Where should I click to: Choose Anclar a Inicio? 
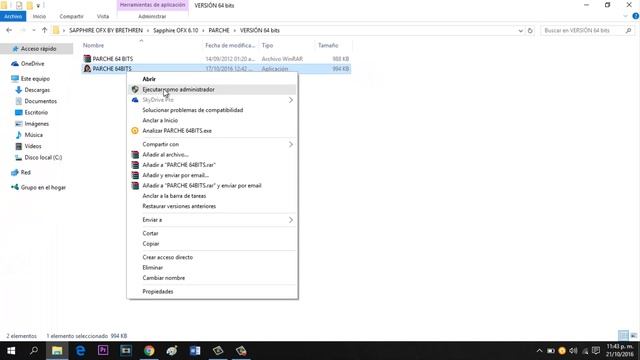[x=212, y=120]
